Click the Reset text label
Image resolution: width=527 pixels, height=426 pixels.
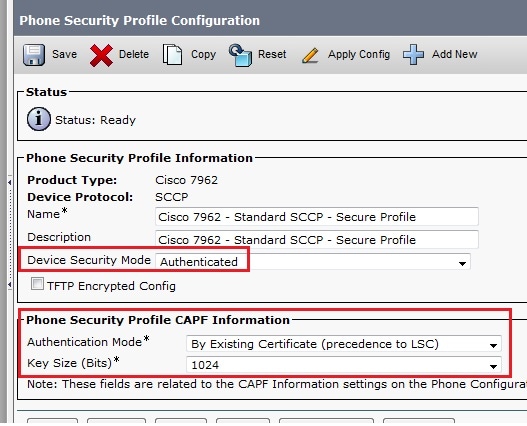coord(272,54)
